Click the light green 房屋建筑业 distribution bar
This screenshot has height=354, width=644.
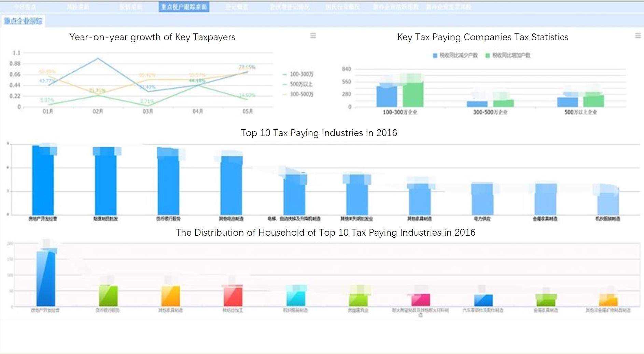[358, 300]
